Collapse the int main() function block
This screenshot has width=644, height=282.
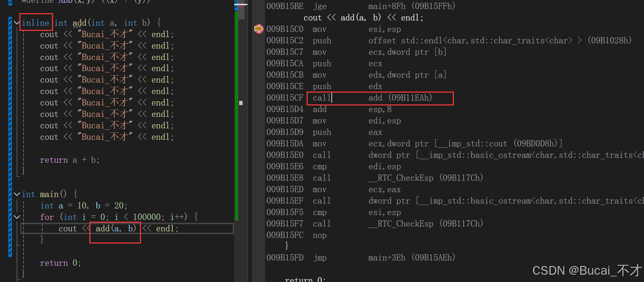tap(16, 194)
